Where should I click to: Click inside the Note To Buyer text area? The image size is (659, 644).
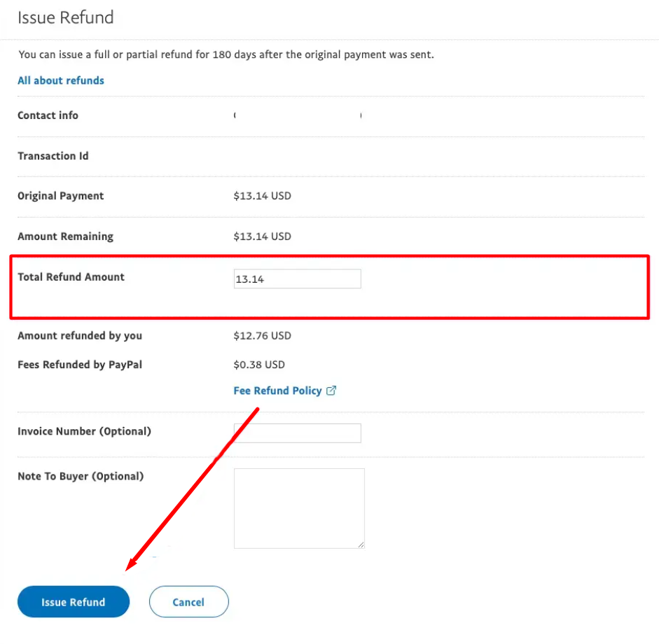point(299,508)
